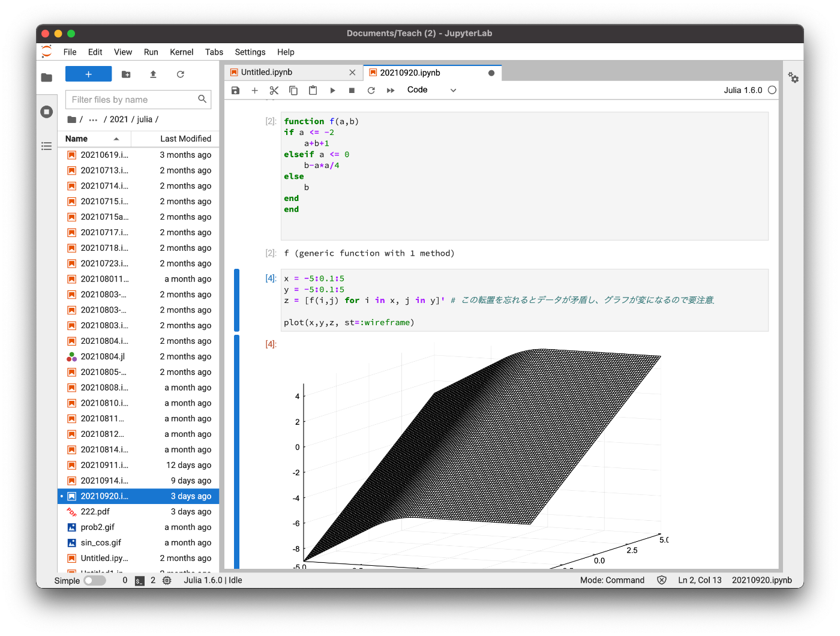
Task: Select the sin_cos.gif file
Action: [139, 543]
